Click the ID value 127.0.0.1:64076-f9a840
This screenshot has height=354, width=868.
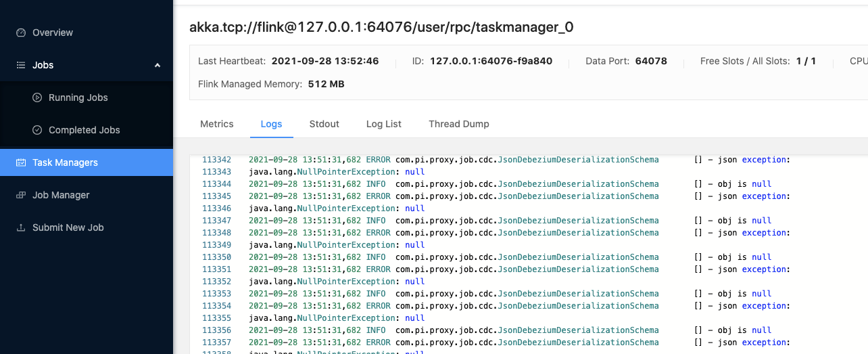point(491,61)
